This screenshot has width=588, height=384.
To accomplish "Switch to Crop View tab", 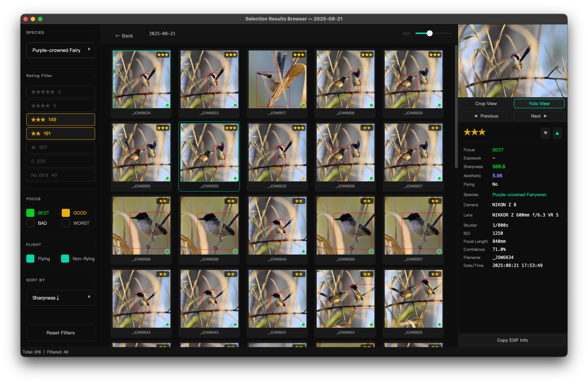I will 486,103.
